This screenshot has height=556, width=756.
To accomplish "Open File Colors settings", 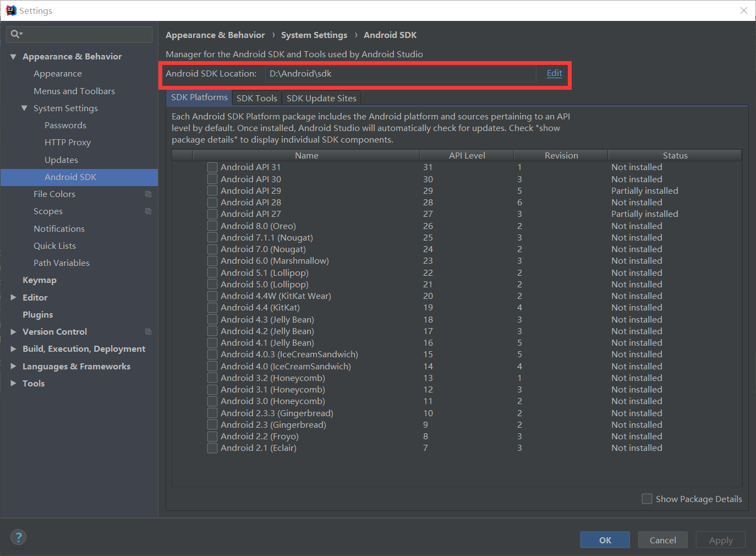I will 54,194.
